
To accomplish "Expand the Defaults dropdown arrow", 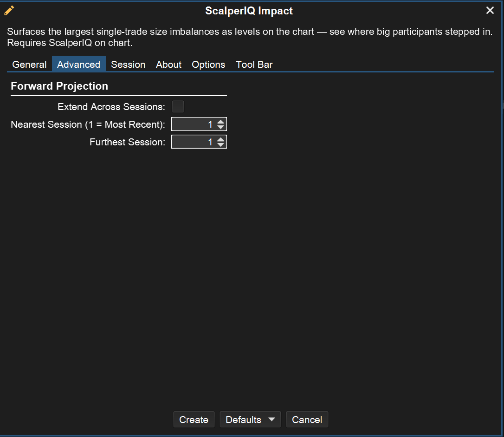I will 272,420.
